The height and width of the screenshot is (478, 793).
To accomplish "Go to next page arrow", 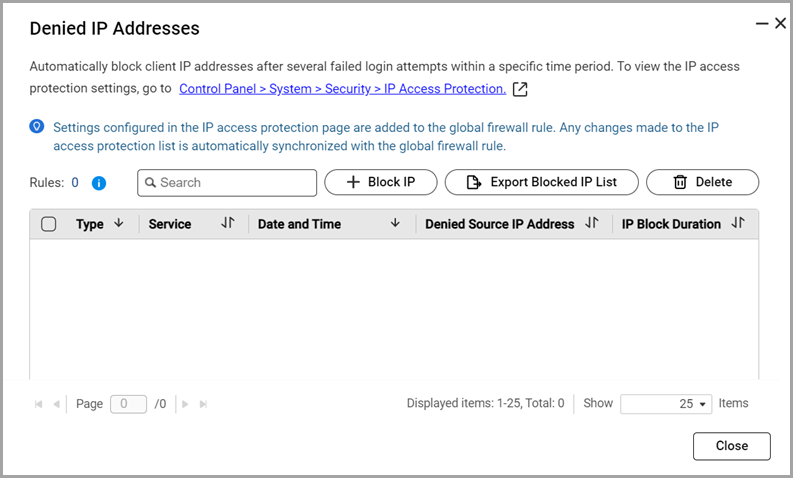I will click(186, 404).
